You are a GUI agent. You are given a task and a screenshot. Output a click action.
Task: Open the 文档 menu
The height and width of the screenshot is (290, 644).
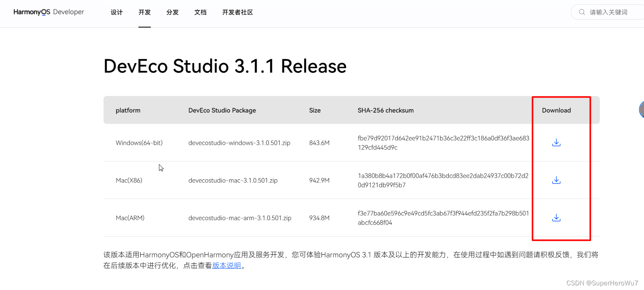pyautogui.click(x=200, y=12)
